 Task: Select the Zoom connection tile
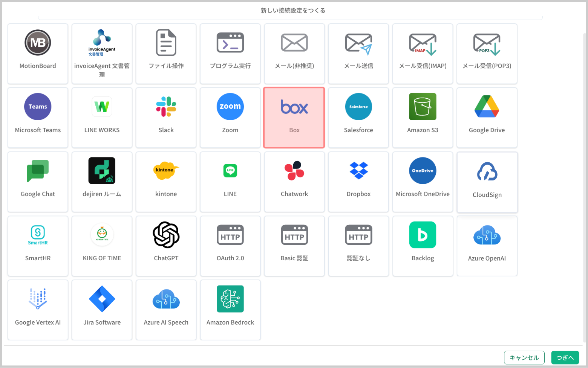click(x=230, y=118)
